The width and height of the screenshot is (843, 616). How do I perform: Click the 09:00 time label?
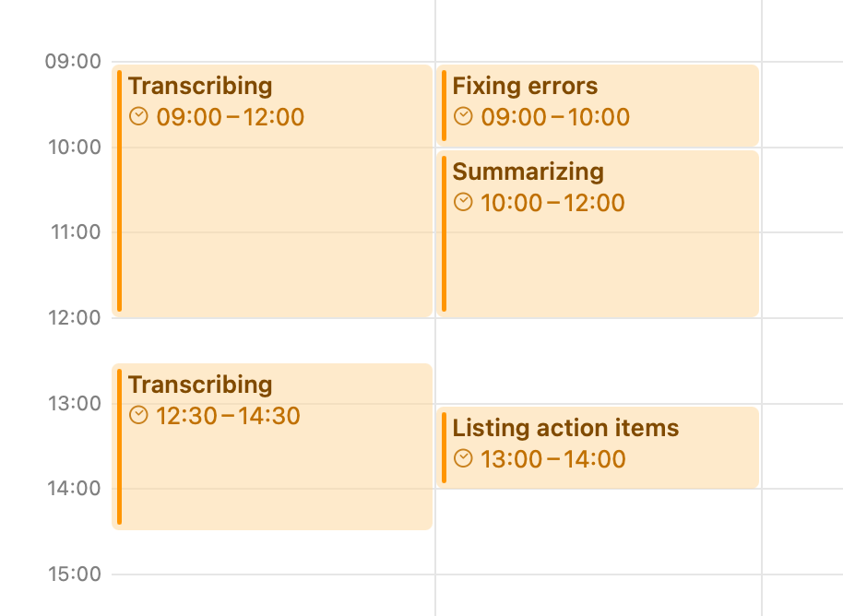(x=73, y=61)
